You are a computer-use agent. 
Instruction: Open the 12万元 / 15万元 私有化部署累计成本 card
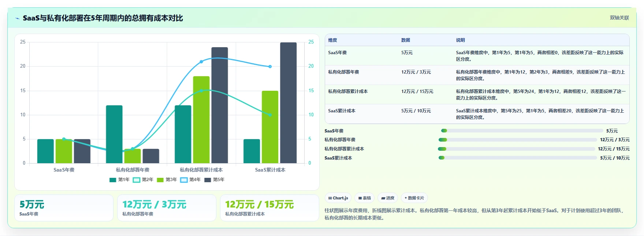click(x=269, y=208)
